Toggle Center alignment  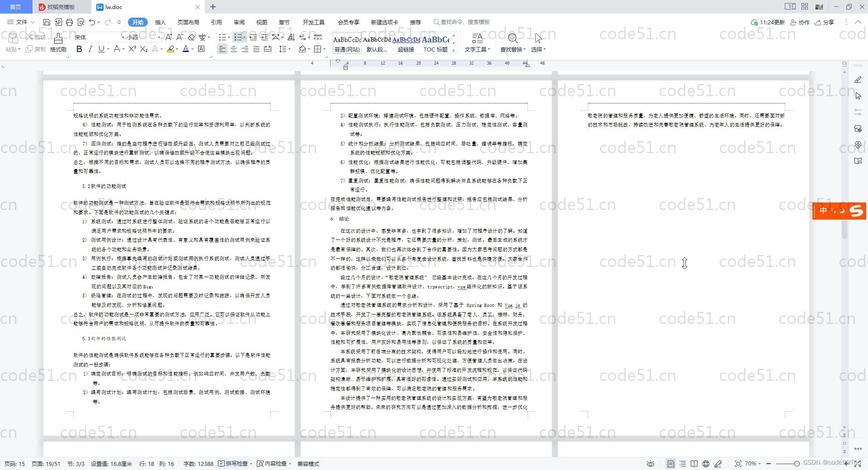click(234, 49)
